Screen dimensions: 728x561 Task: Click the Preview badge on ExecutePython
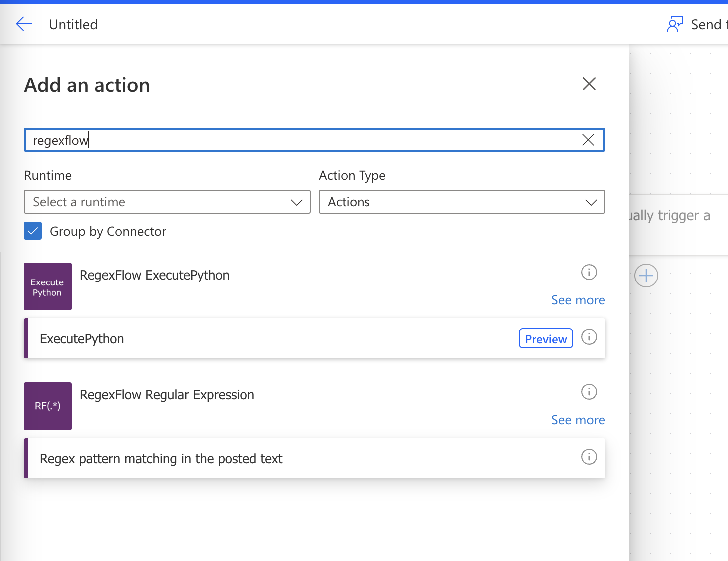[545, 338]
